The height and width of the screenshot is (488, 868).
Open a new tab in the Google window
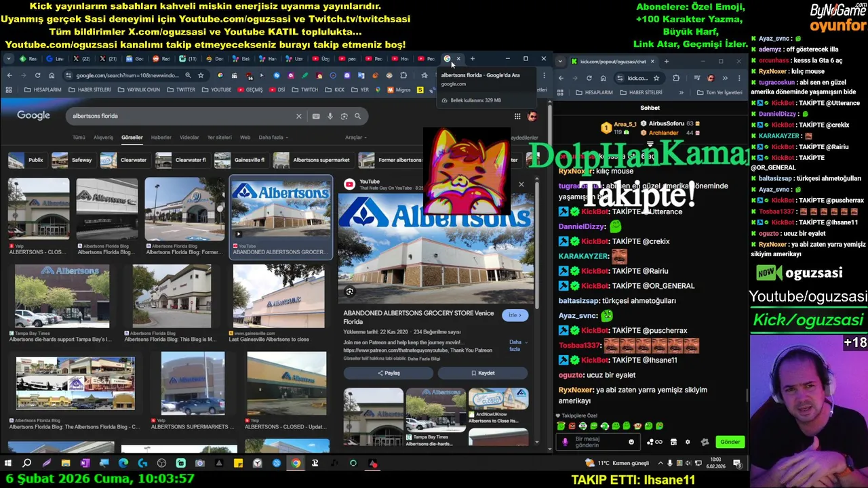[473, 59]
